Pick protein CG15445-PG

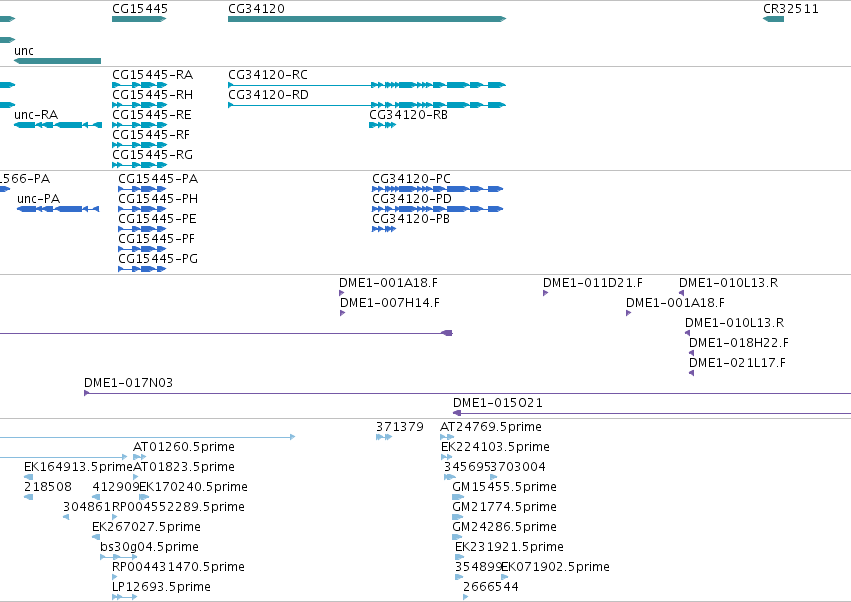pos(142,270)
